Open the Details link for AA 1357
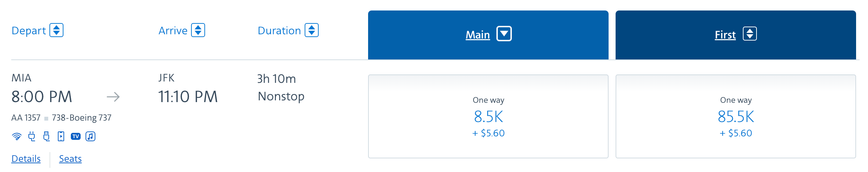Viewport: 868px width, 172px height. 26,159
